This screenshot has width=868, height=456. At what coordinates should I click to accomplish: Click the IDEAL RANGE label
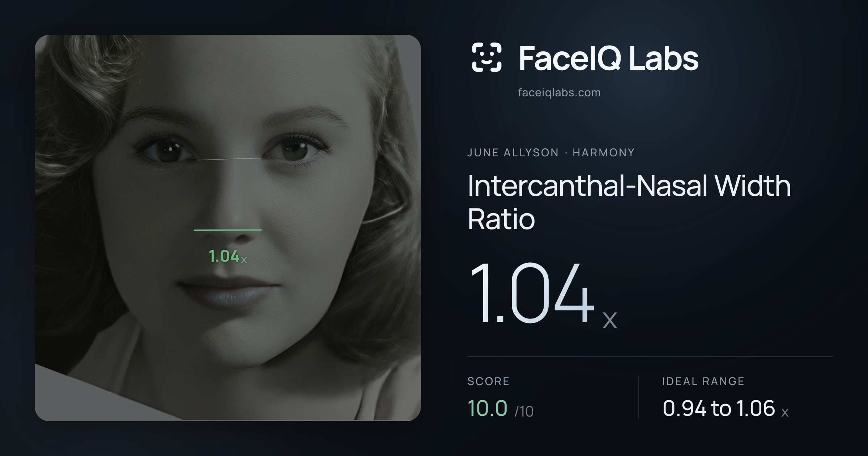(x=703, y=381)
